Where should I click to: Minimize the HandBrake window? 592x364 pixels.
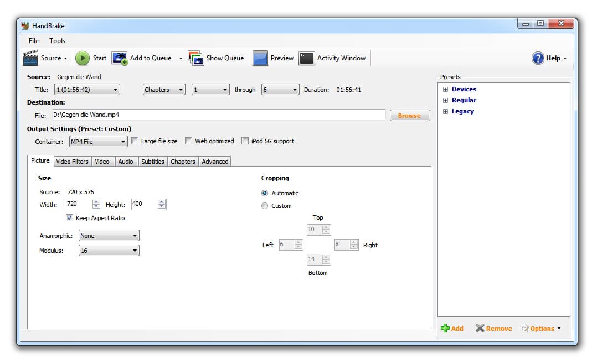(x=525, y=24)
